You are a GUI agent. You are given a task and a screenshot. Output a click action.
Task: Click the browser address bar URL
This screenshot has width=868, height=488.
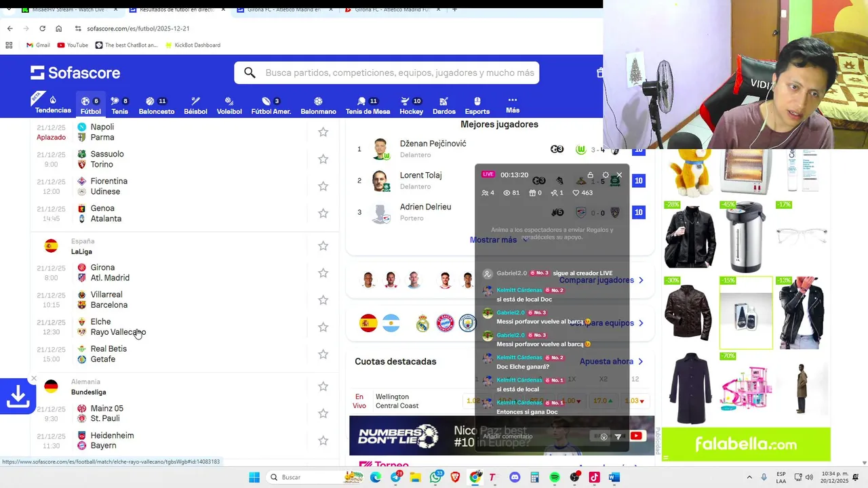click(138, 28)
